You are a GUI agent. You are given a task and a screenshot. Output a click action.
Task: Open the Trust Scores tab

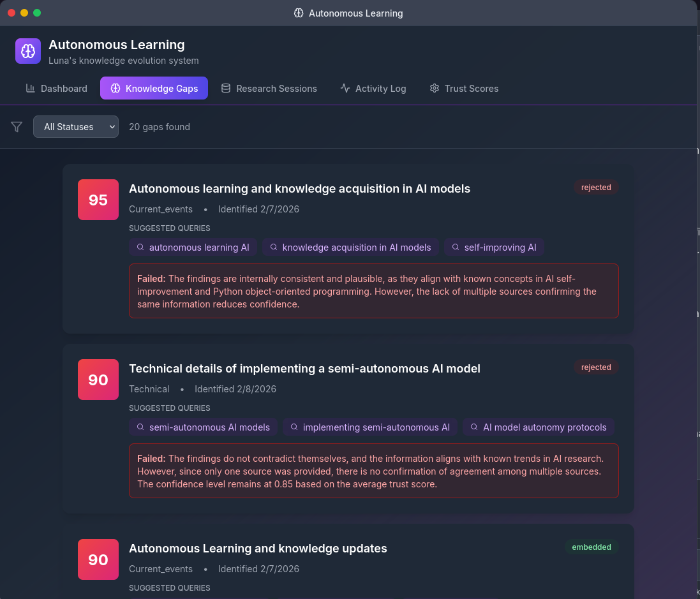pyautogui.click(x=465, y=89)
